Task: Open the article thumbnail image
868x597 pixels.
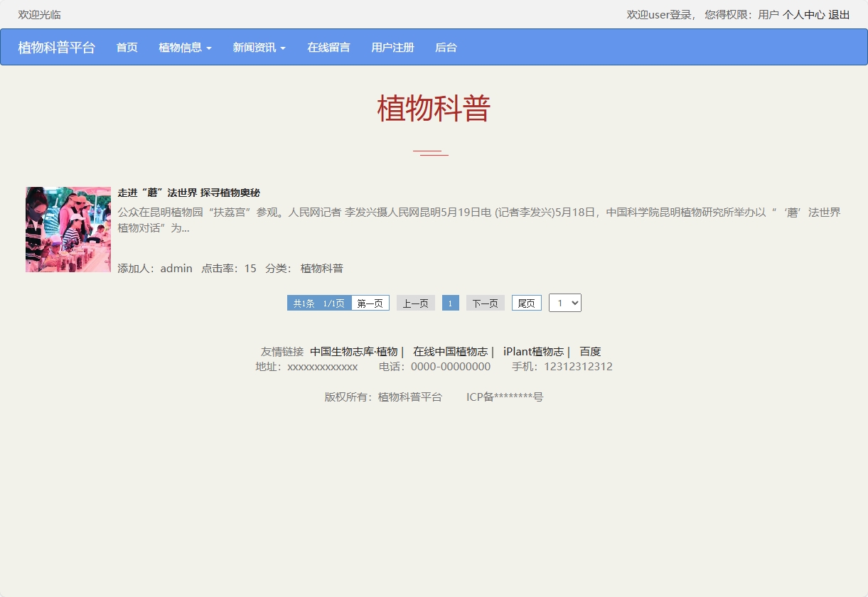Action: (x=68, y=230)
